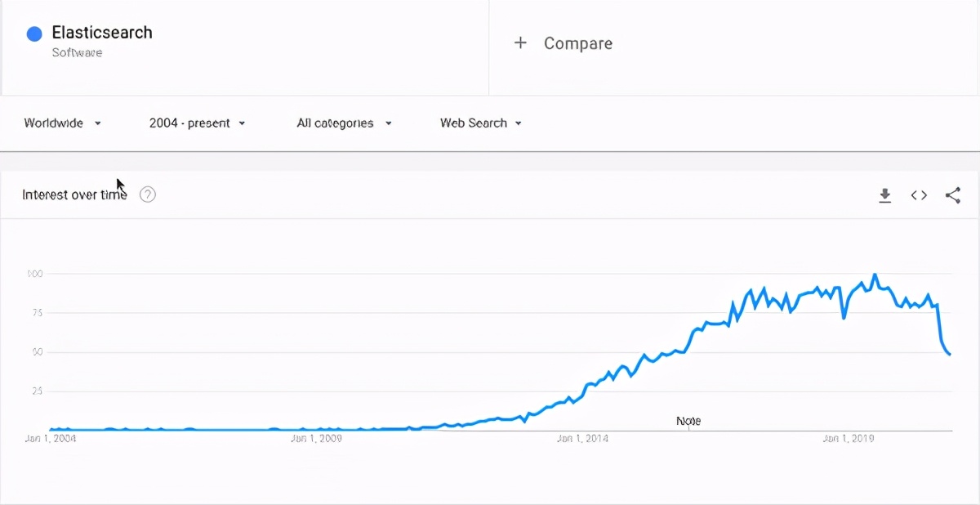This screenshot has height=505, width=980.
Task: Click the Software subtitle under Elasticsearch
Action: 77,53
